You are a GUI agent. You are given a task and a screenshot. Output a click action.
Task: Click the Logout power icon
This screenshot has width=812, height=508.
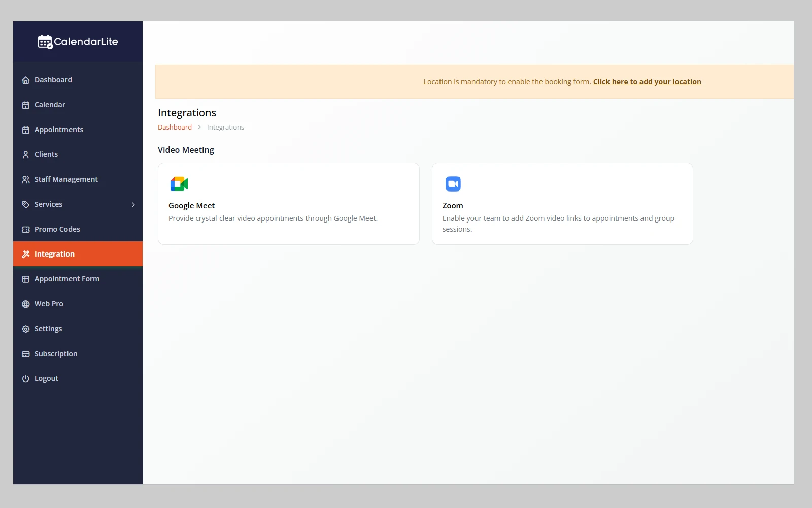(26, 379)
